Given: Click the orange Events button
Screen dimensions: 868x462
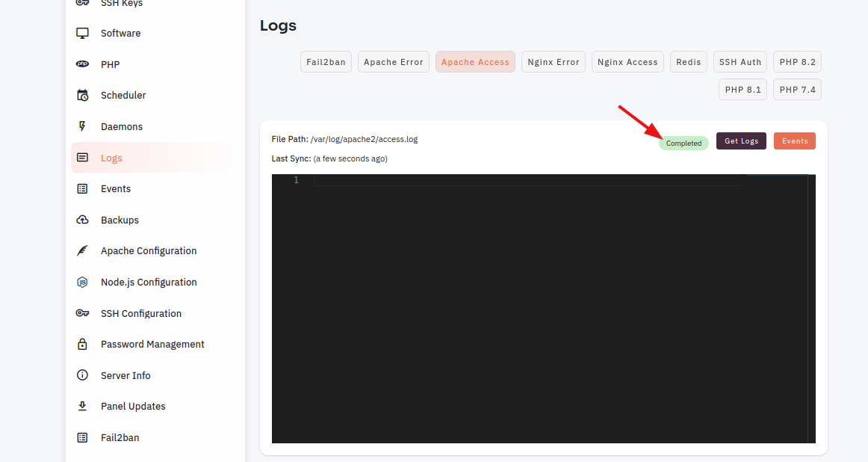Looking at the screenshot, I should tap(795, 141).
